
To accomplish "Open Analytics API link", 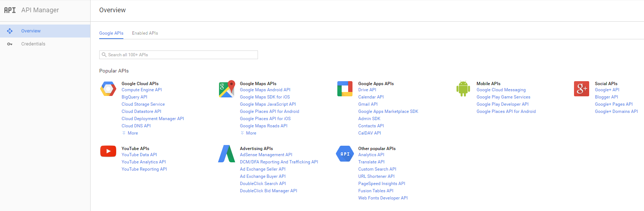I will pyautogui.click(x=371, y=155).
